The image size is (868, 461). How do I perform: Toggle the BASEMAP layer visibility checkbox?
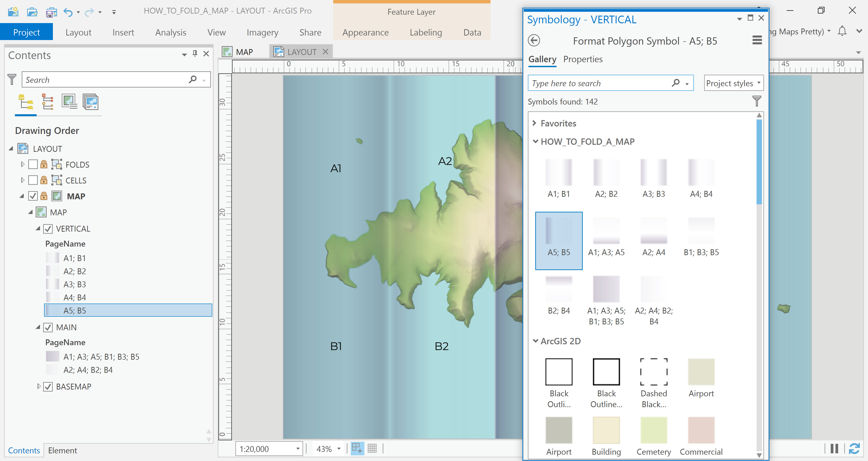(x=48, y=387)
